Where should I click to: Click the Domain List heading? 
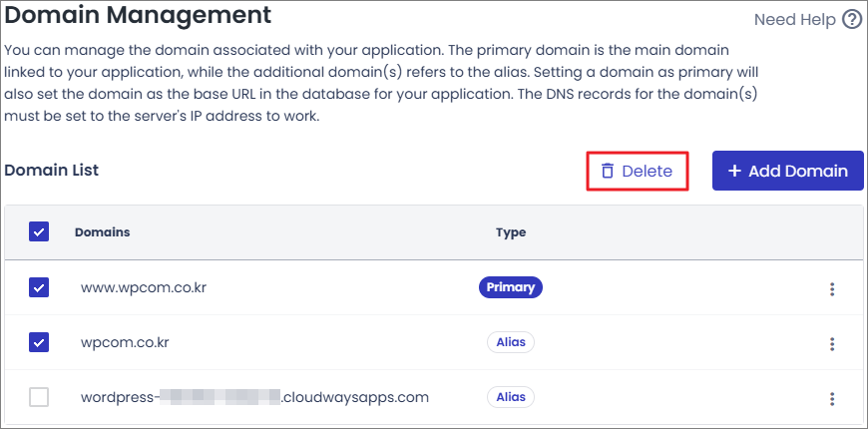pyautogui.click(x=52, y=170)
